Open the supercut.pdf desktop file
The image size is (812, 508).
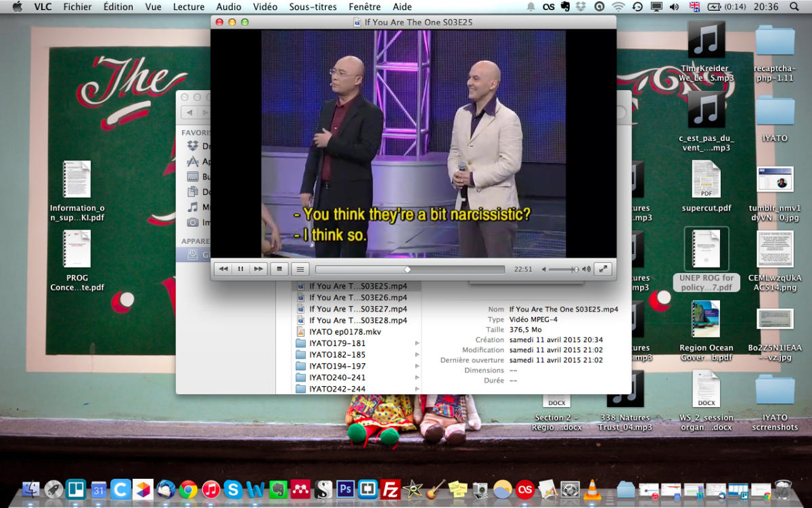706,186
